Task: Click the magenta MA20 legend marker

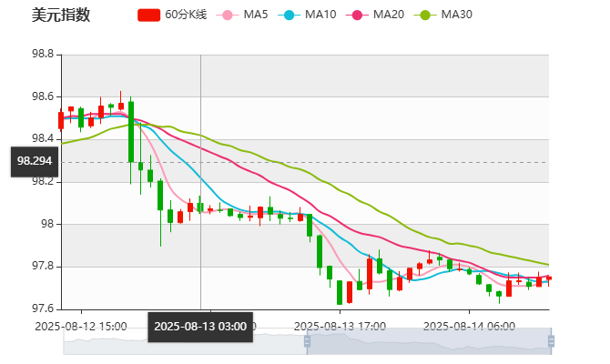Action: pos(357,15)
